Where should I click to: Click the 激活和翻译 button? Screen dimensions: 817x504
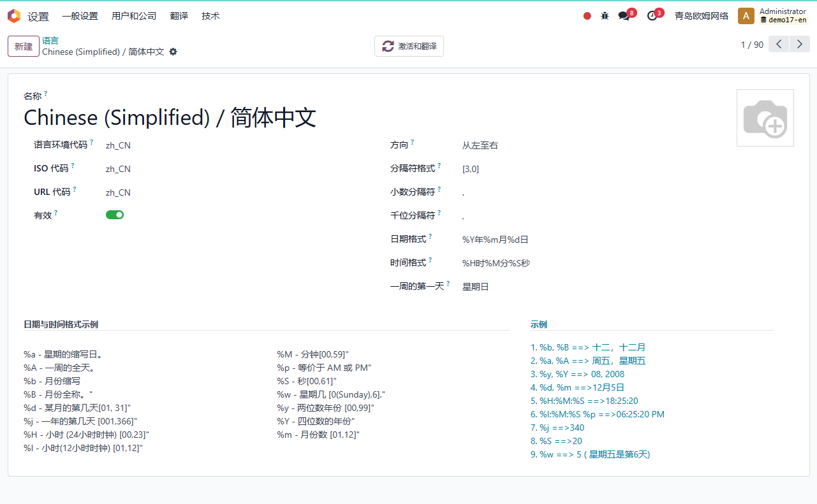(x=409, y=47)
